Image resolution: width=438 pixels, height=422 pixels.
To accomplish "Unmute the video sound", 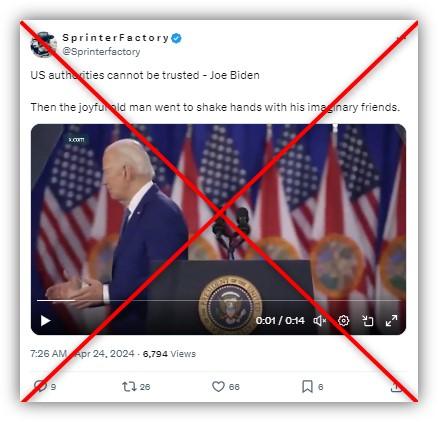I will pos(319,321).
